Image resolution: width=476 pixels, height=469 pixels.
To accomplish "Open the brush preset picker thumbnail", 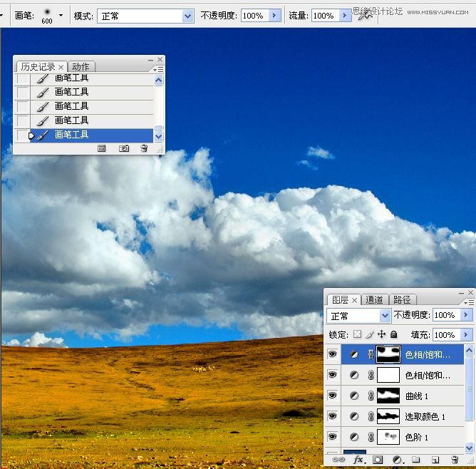I will pos(47,15).
